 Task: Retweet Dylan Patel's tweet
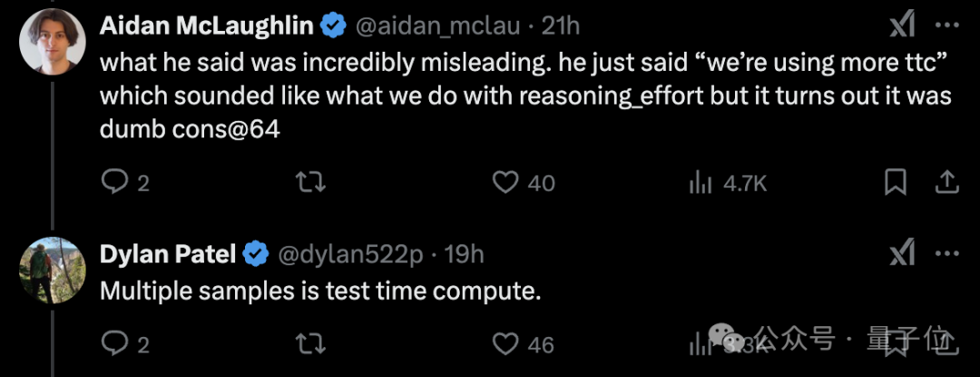click(x=310, y=344)
